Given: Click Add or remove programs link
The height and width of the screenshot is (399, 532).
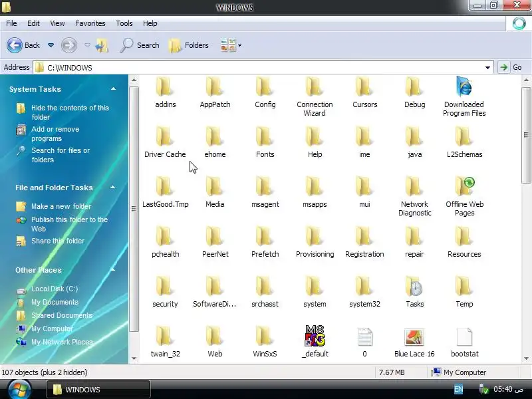Looking at the screenshot, I should [55, 134].
